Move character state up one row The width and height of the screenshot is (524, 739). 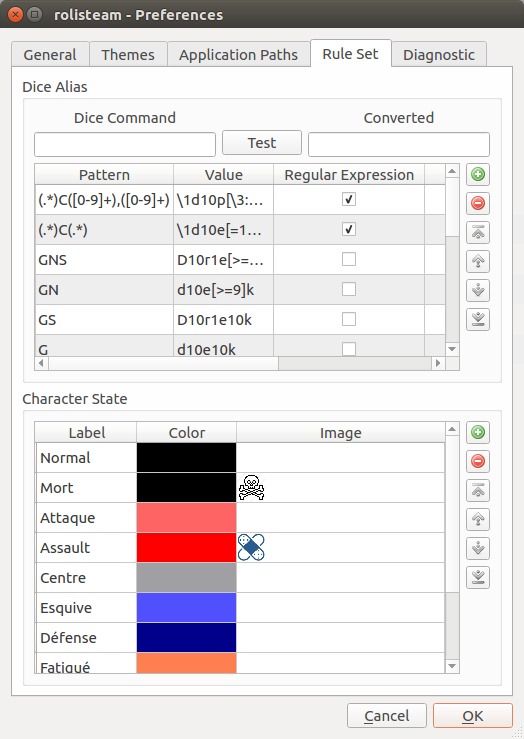pos(478,519)
